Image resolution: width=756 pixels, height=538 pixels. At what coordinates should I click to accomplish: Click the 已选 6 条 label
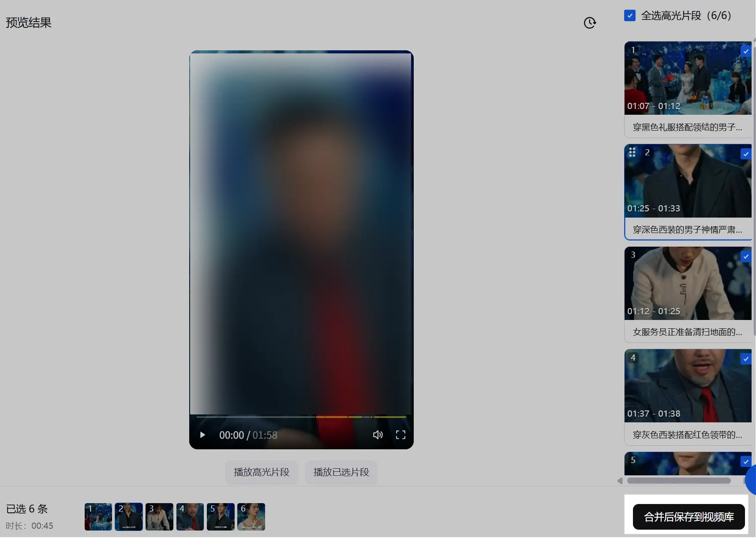tap(27, 509)
